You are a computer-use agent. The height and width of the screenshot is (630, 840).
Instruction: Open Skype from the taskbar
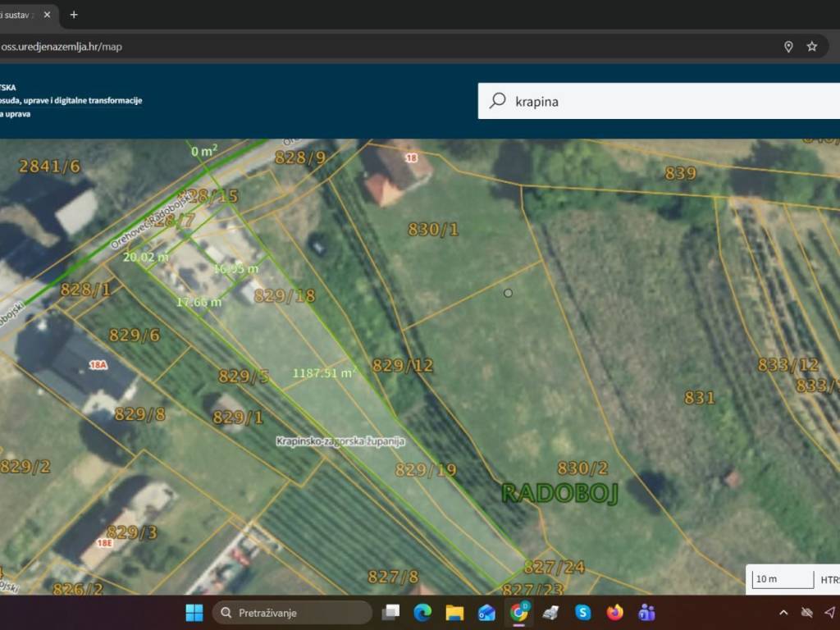coord(582,613)
